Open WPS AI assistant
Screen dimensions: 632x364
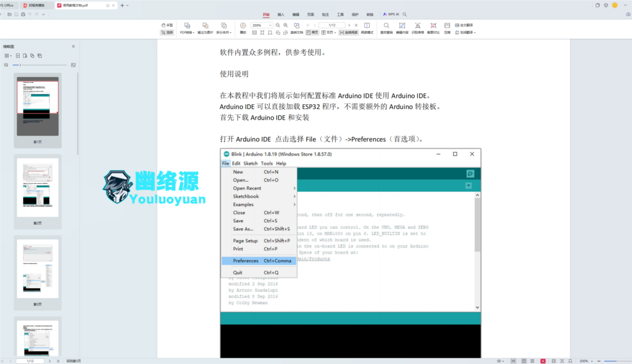(x=391, y=15)
